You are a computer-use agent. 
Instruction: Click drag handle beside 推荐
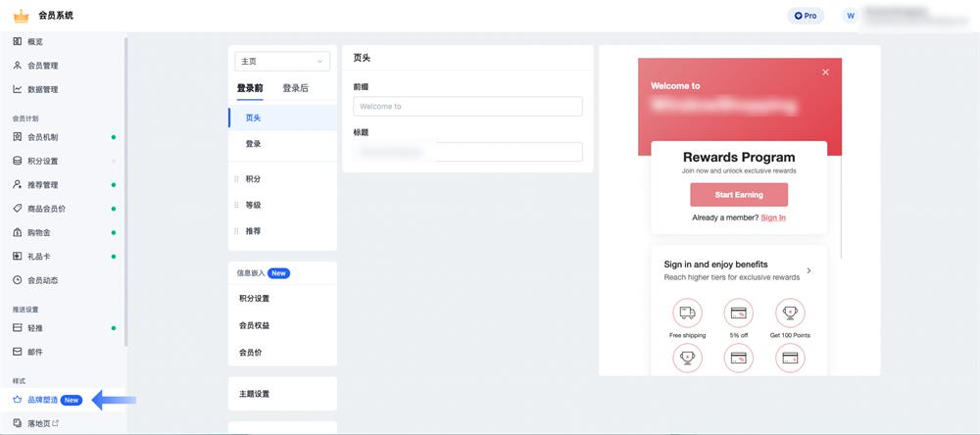click(236, 231)
